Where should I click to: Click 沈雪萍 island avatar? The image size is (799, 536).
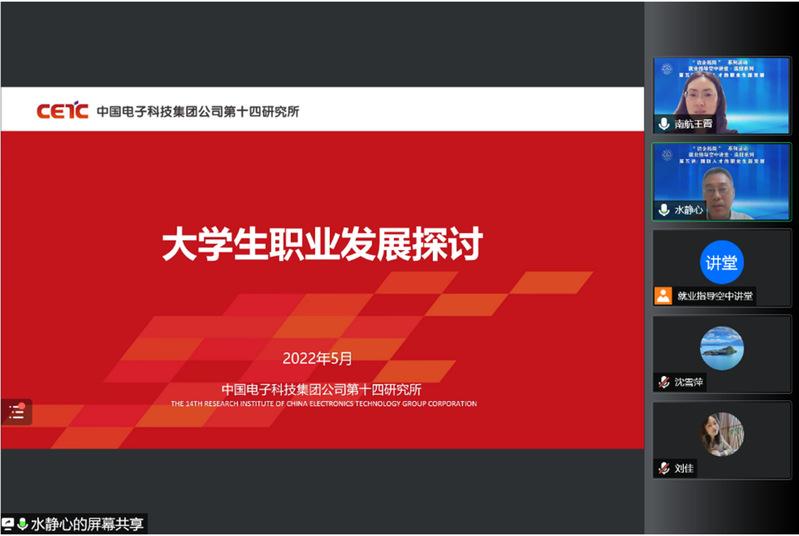722,349
